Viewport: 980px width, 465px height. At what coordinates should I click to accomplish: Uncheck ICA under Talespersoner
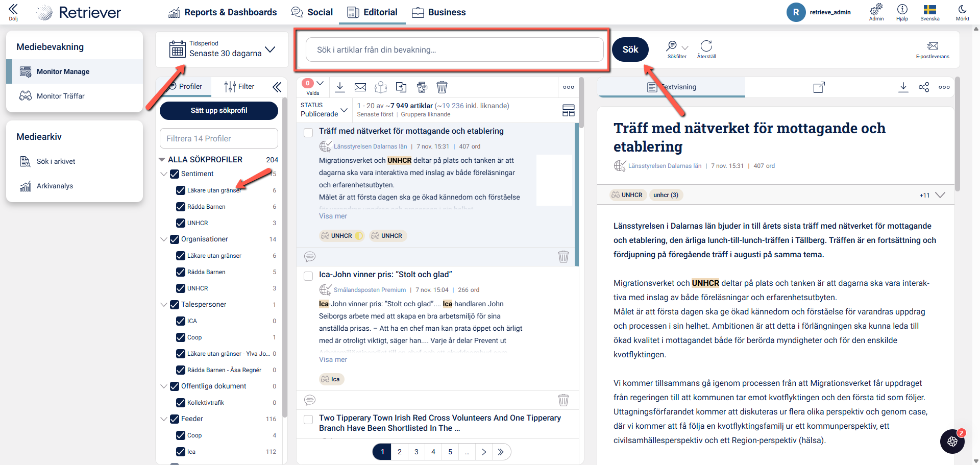[181, 321]
